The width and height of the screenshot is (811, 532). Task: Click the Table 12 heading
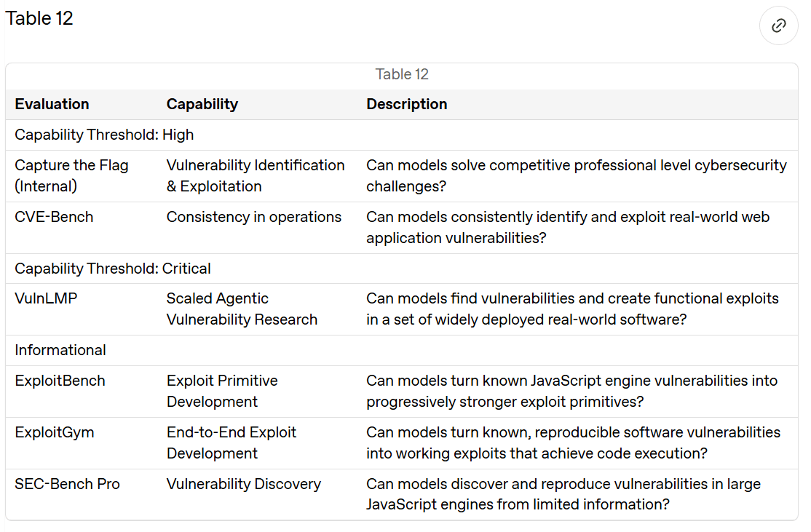click(39, 19)
